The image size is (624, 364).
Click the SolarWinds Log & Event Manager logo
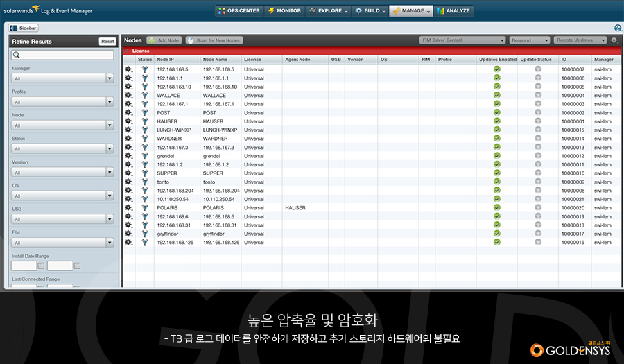coord(48,10)
